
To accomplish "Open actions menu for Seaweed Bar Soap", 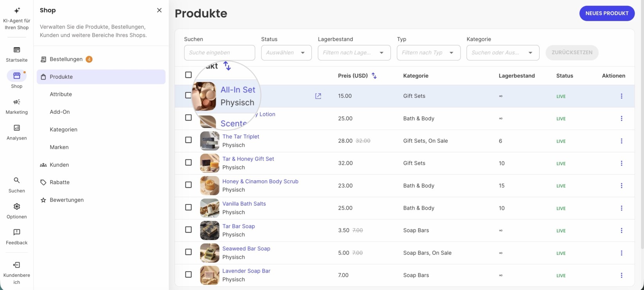I will [621, 253].
